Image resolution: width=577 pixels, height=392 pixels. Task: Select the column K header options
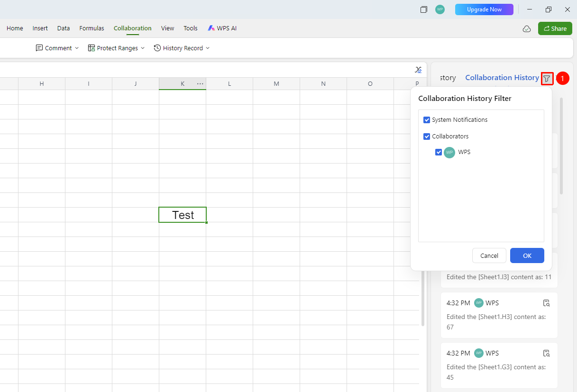point(200,84)
